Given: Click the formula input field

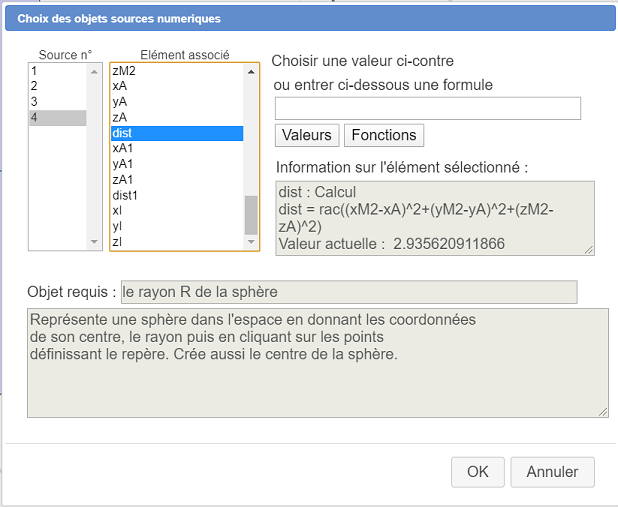Looking at the screenshot, I should coord(428,108).
